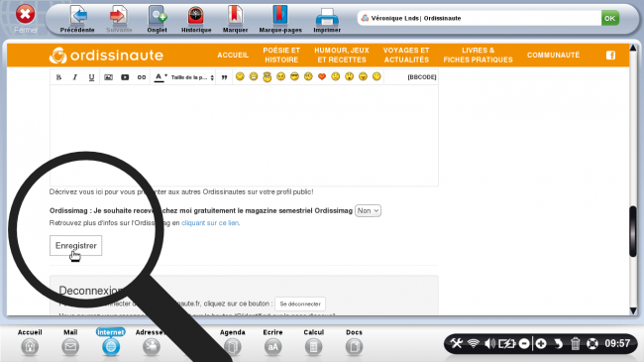Viewport: 644px width, 362px height.
Task: Open the text color picker
Action: coord(161,77)
